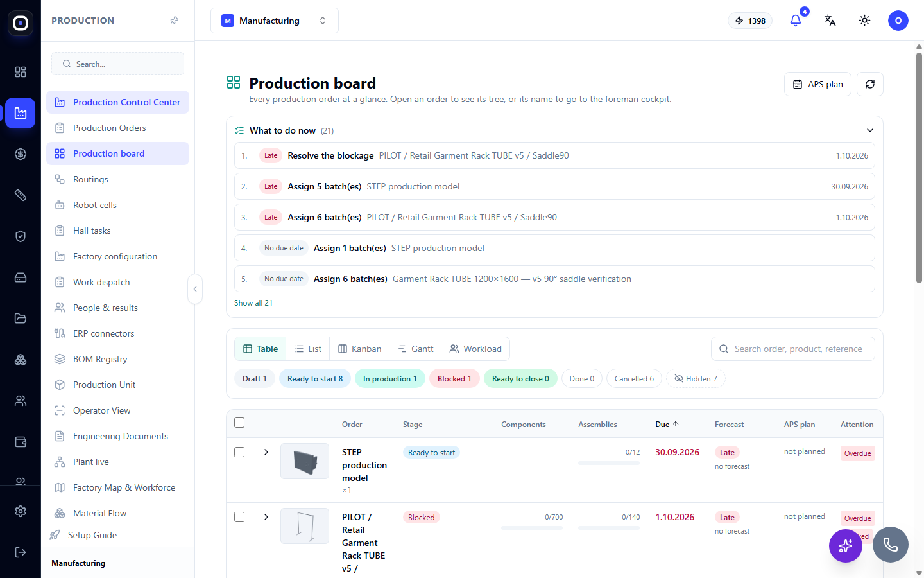Switch to the Gantt view tab

pyautogui.click(x=416, y=349)
